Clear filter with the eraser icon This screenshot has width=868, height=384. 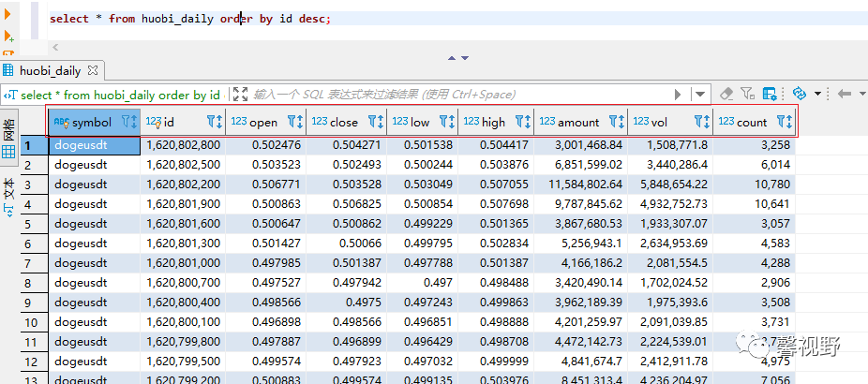(x=728, y=94)
